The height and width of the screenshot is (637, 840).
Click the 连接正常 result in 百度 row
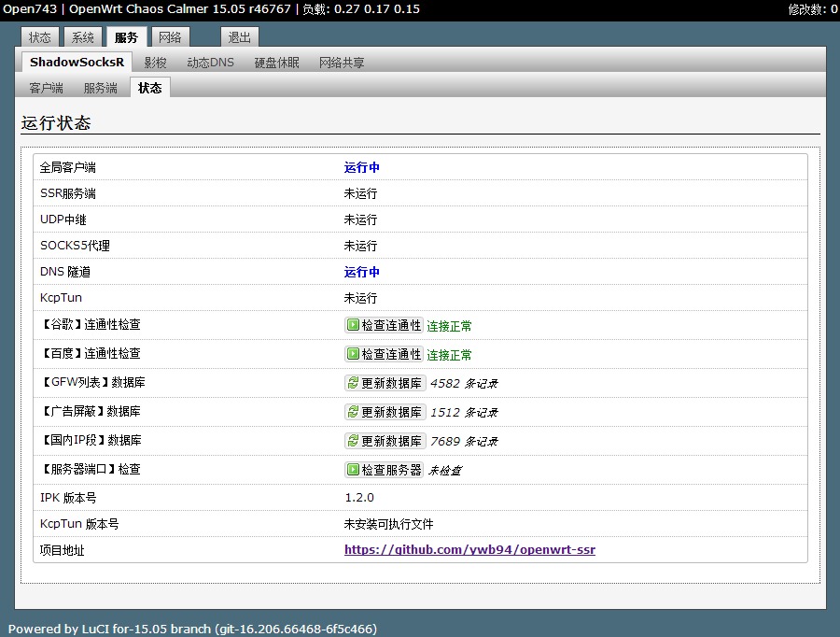tap(449, 355)
